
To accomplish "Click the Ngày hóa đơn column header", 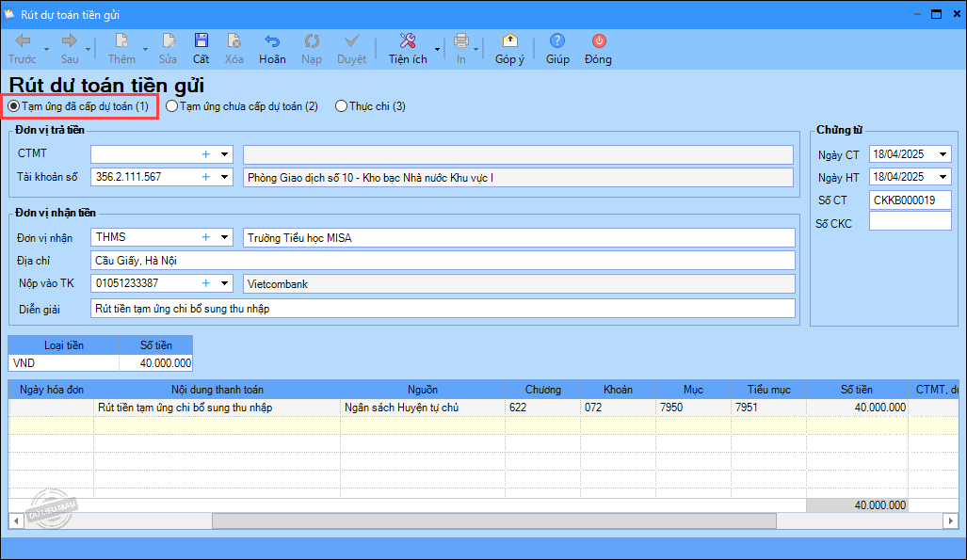I will pyautogui.click(x=51, y=390).
